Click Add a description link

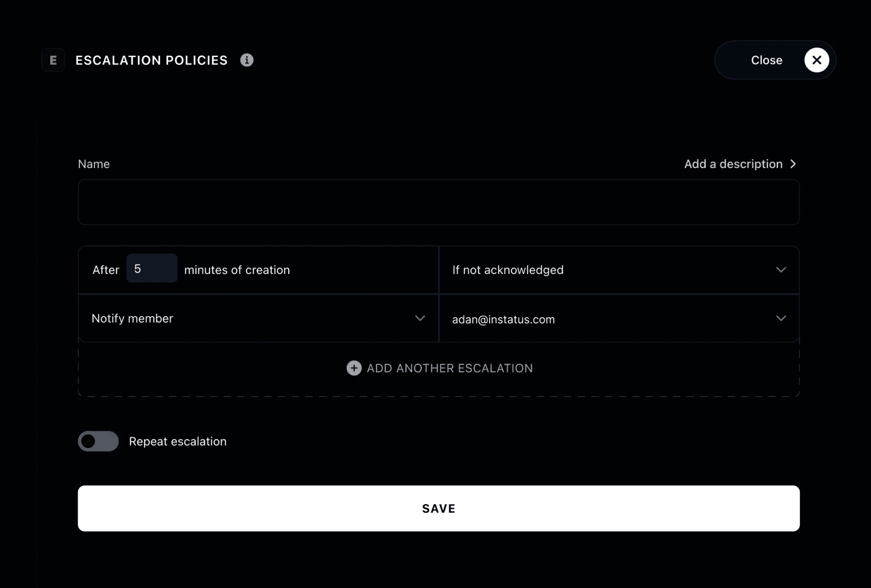pyautogui.click(x=740, y=164)
